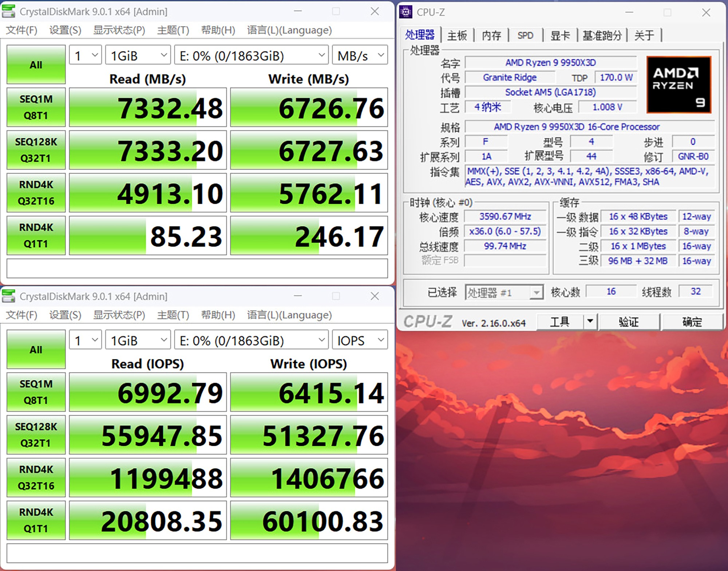The image size is (728, 571).
Task: Click the empty comment field in top window
Action: coord(197,268)
